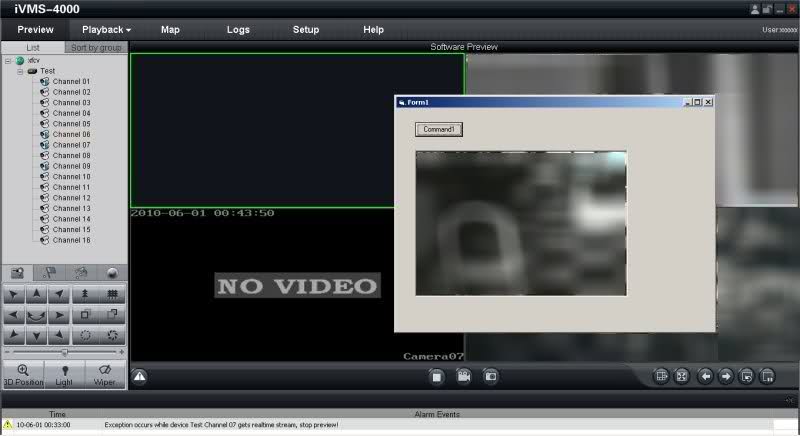
Task: Adjust the PTZ speed slider handle
Action: pos(65,352)
